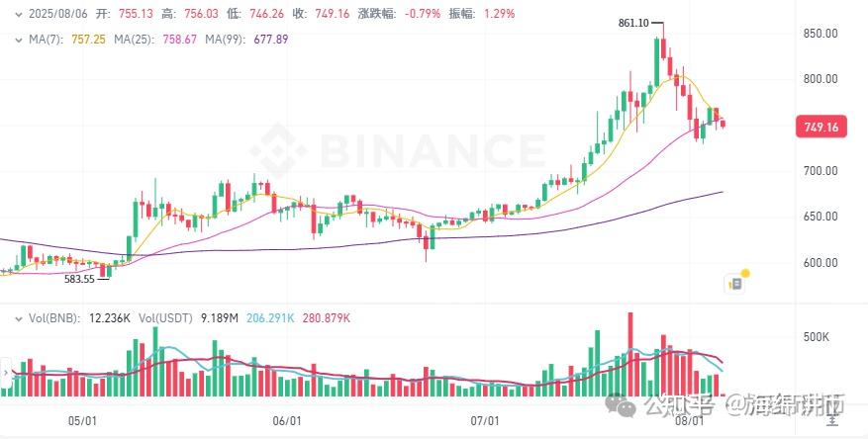Click the 861.10 high price marker
The height and width of the screenshot is (439, 868).
tap(641, 23)
